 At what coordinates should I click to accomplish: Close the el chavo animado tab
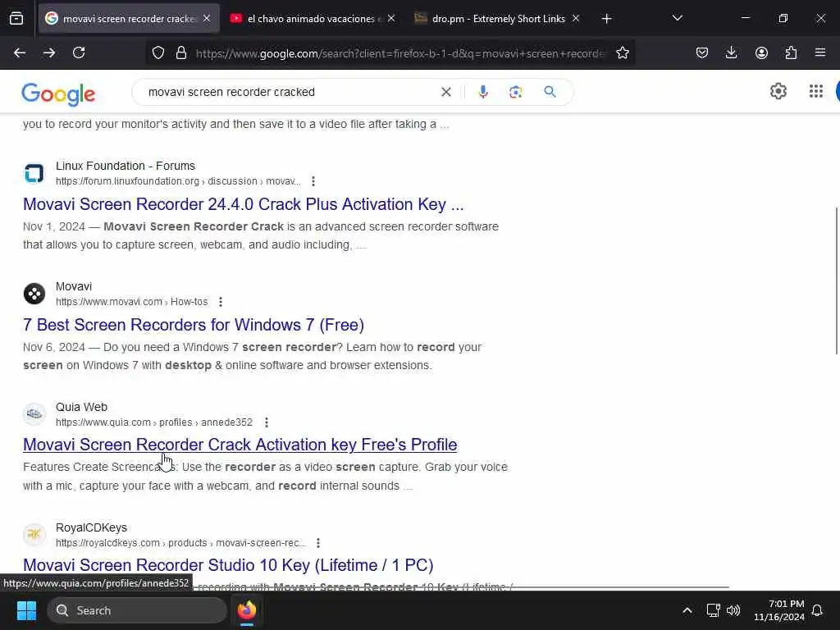click(391, 19)
